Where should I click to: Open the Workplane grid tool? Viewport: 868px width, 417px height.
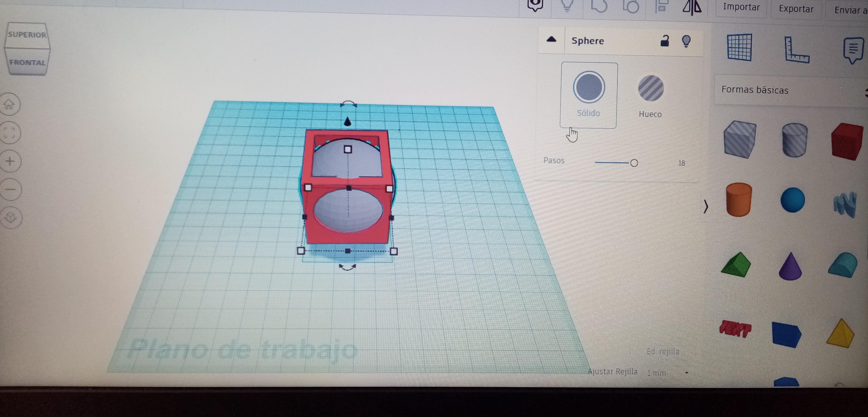pyautogui.click(x=739, y=48)
